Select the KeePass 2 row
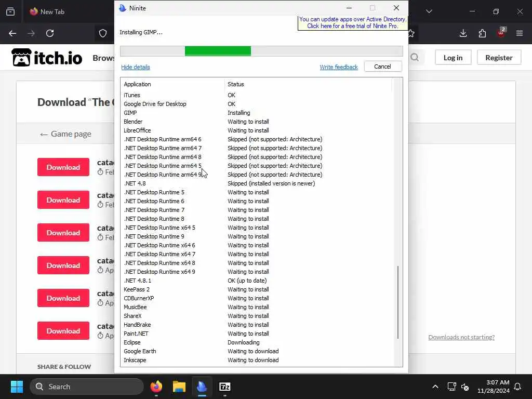Image resolution: width=532 pixels, height=399 pixels. [x=257, y=289]
